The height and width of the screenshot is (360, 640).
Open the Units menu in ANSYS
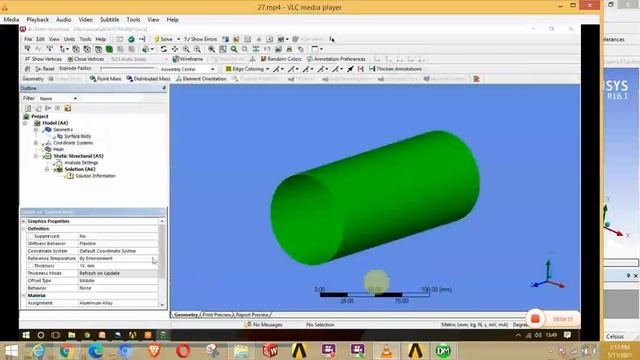[69, 39]
